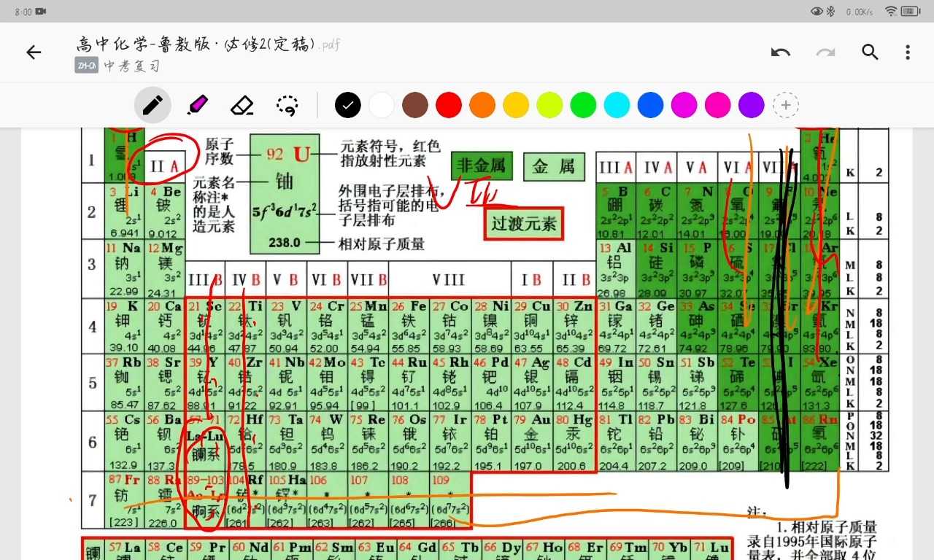This screenshot has width=934, height=560.
Task: Tap the 78 Pt platinum cell
Action: coord(491,442)
